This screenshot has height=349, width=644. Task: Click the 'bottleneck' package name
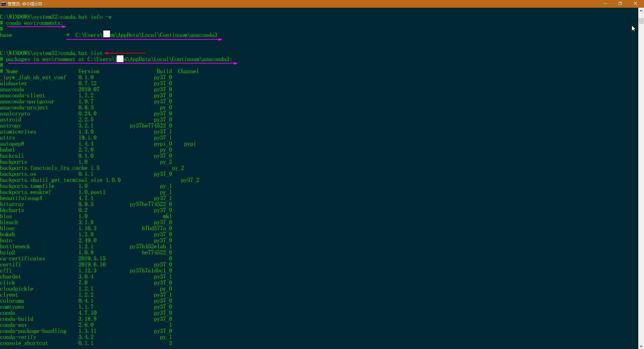[15, 246]
